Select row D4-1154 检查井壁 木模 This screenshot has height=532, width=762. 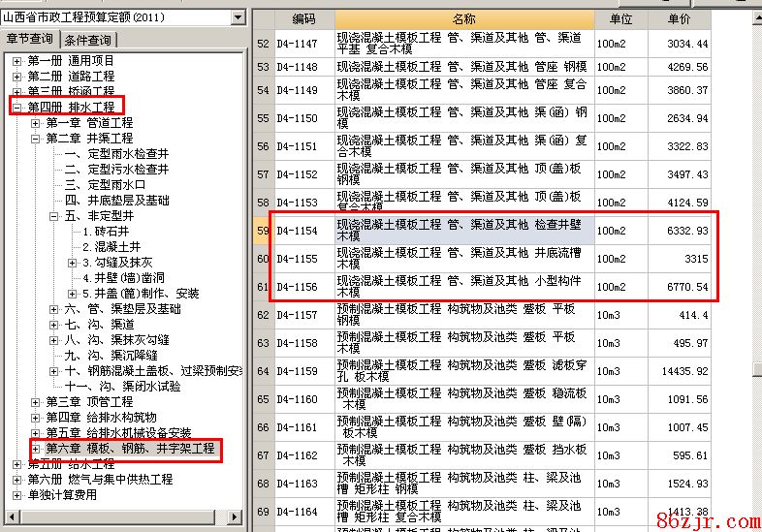tap(463, 231)
